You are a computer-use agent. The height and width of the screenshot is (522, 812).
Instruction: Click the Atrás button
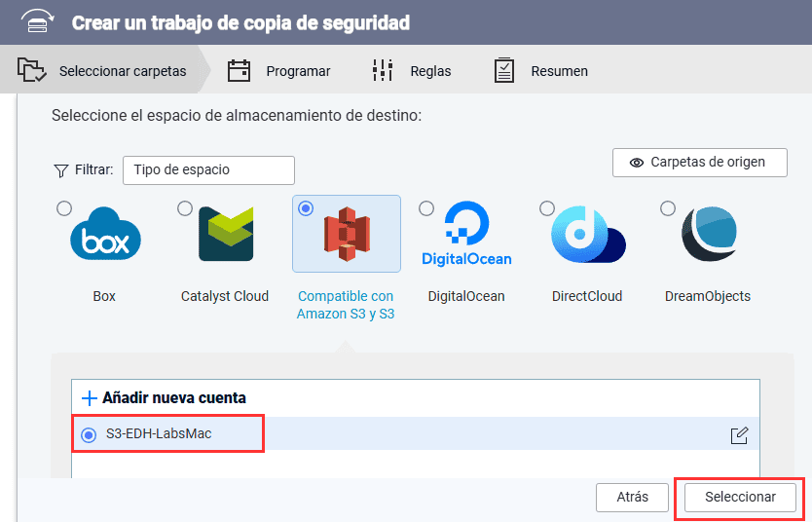pos(632,497)
